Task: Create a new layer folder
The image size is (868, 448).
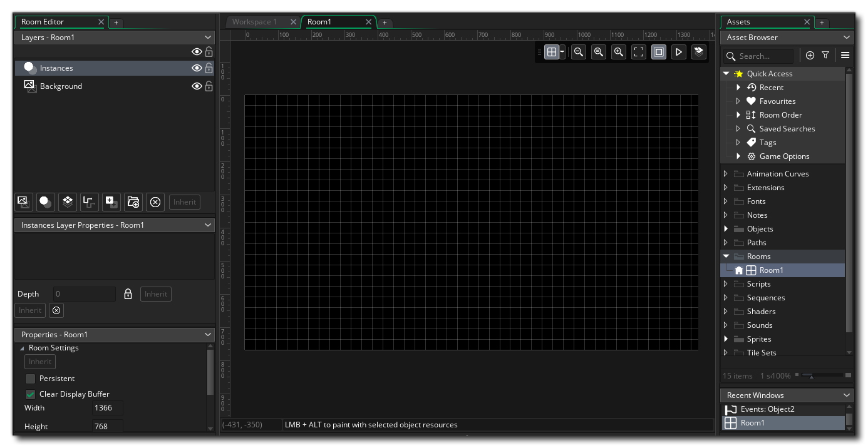Action: coord(133,202)
